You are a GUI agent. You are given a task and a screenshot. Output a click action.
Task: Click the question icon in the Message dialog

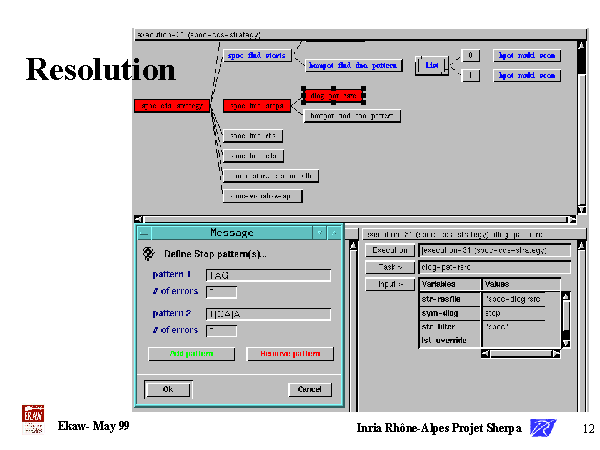148,253
